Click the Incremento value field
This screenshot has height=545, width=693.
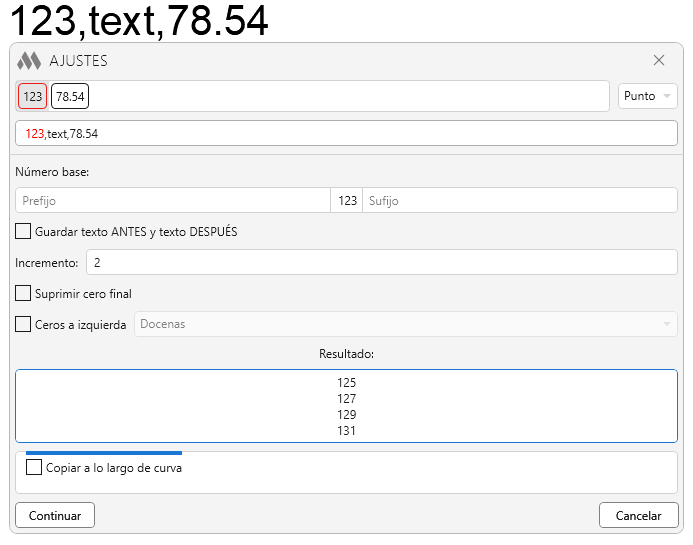tap(381, 262)
